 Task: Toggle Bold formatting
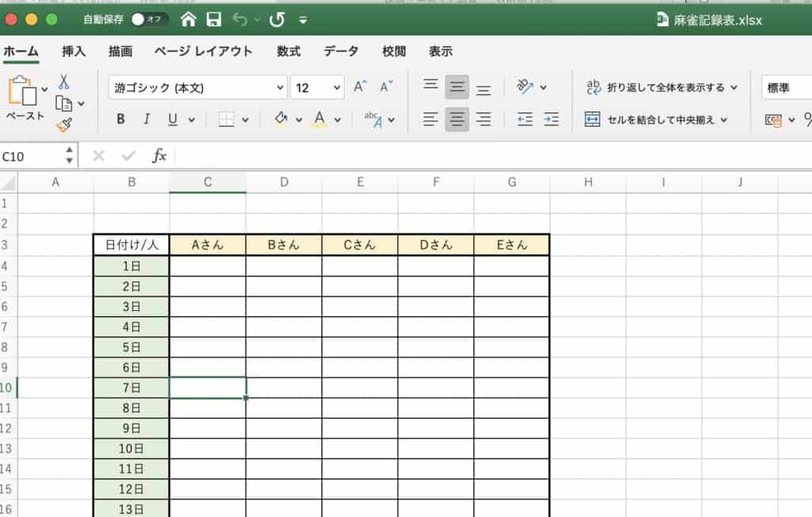(121, 119)
